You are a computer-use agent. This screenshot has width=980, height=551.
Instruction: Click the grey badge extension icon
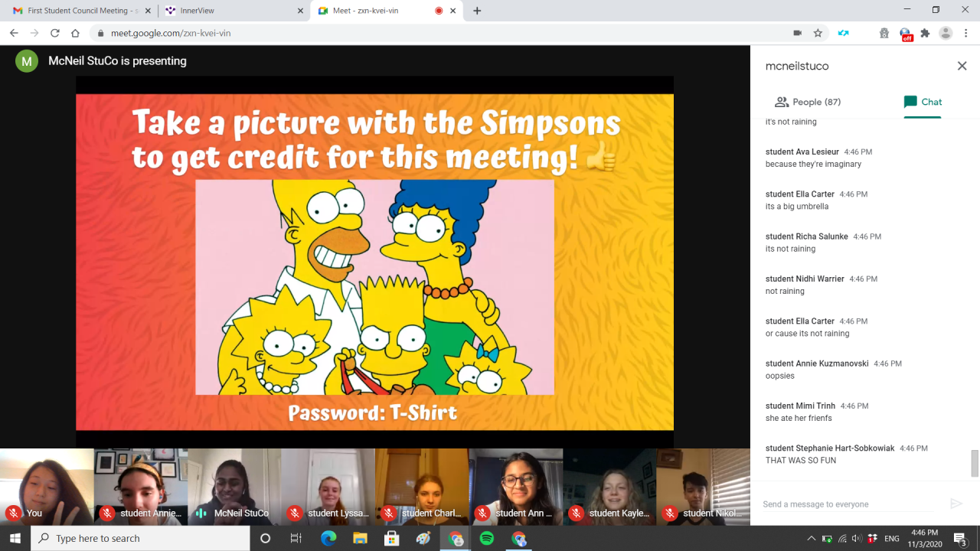[884, 33]
